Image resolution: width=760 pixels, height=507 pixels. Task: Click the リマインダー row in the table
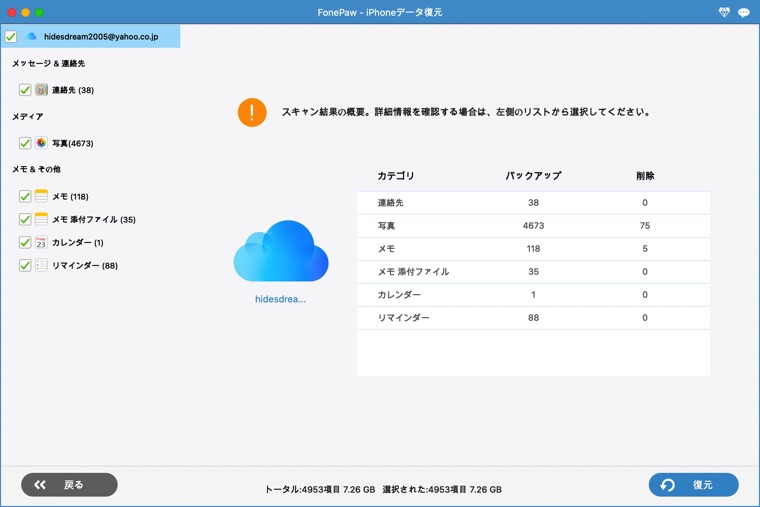534,318
